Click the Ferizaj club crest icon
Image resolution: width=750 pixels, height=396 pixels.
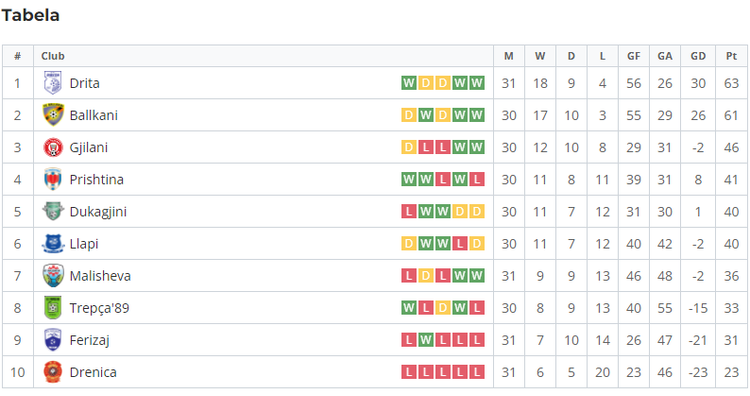53,340
